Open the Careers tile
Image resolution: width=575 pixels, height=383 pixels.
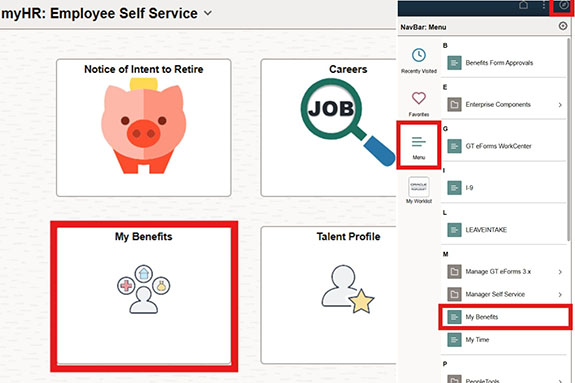click(328, 128)
